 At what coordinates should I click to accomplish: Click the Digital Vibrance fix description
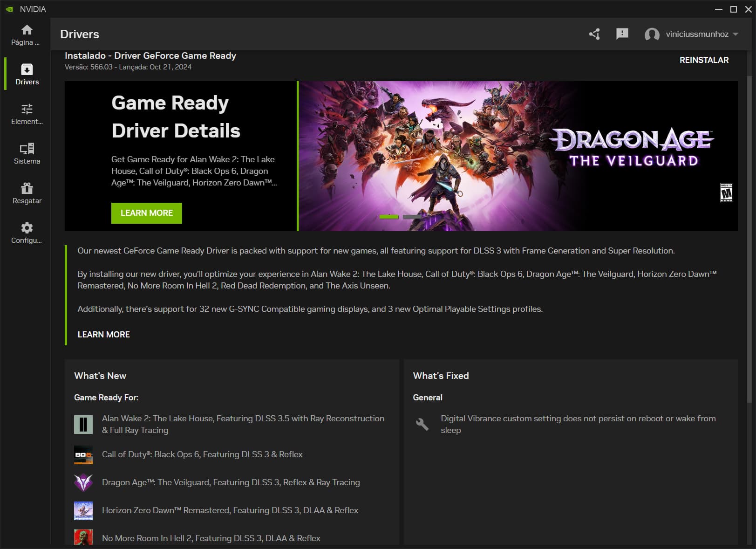pos(579,424)
